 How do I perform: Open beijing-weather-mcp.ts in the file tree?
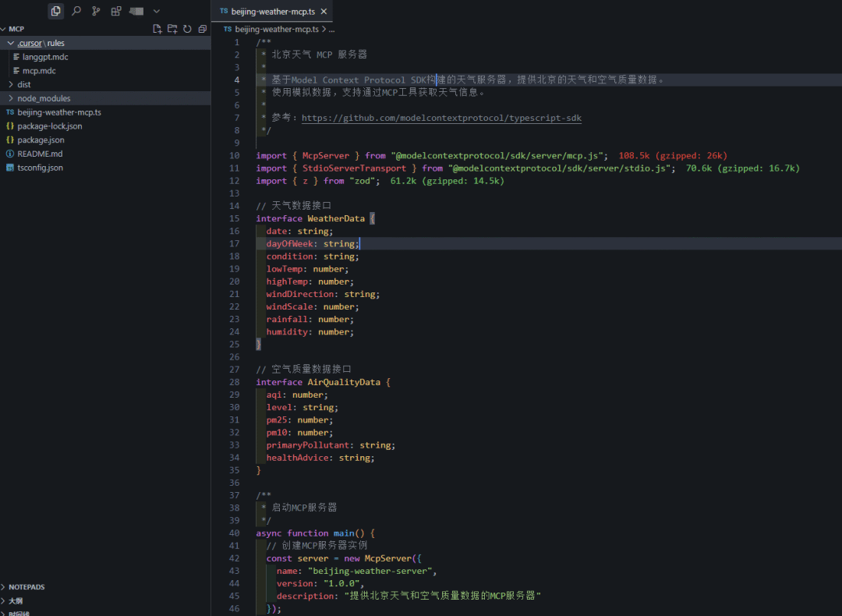59,112
